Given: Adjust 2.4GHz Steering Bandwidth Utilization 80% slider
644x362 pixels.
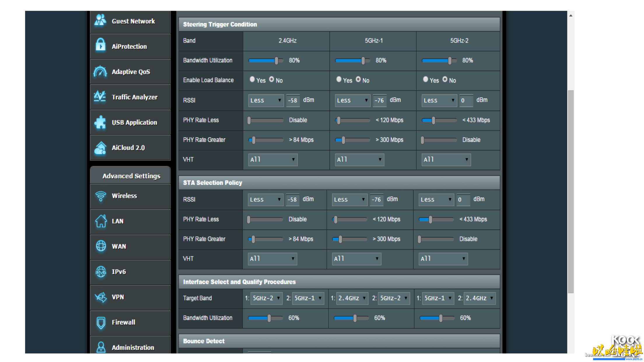Looking at the screenshot, I should point(266,60).
